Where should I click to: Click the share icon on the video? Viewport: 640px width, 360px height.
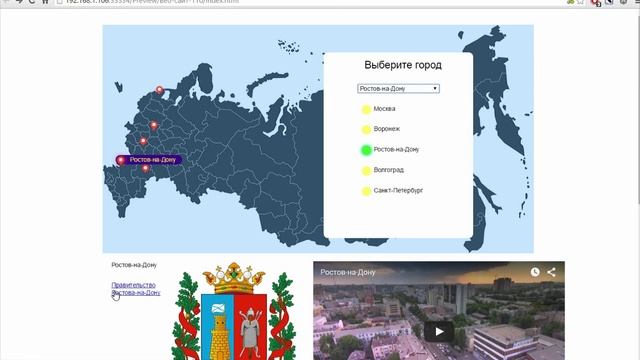click(x=551, y=272)
